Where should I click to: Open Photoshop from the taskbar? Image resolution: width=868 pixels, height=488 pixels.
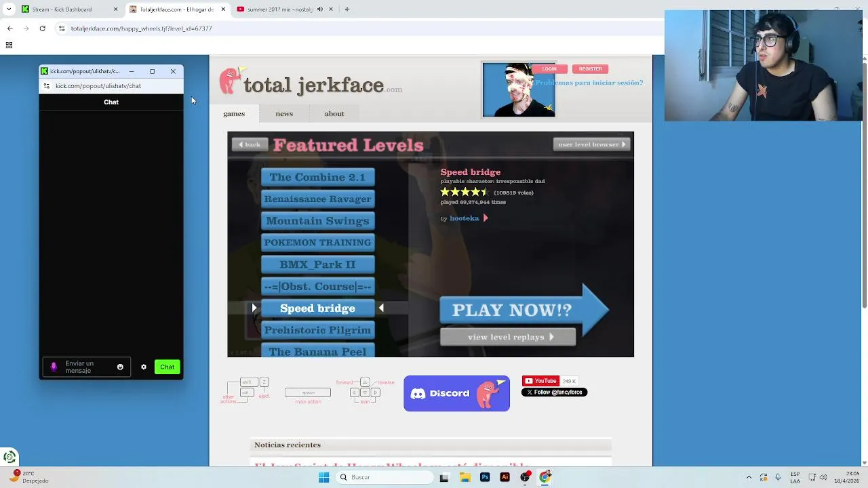click(x=485, y=477)
